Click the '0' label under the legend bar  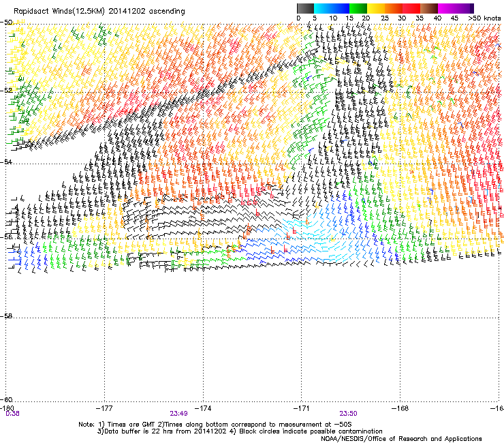[298, 18]
